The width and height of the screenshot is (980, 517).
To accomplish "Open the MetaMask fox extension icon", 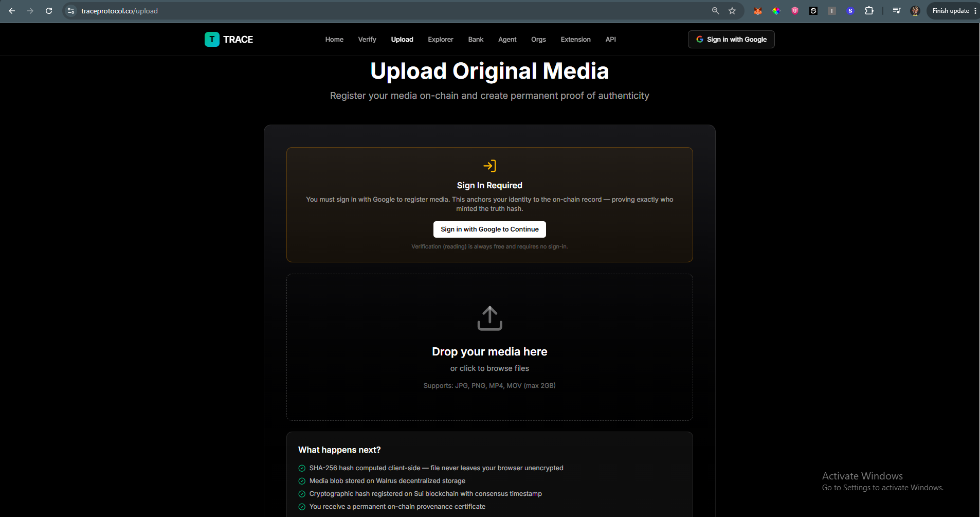I will point(758,11).
